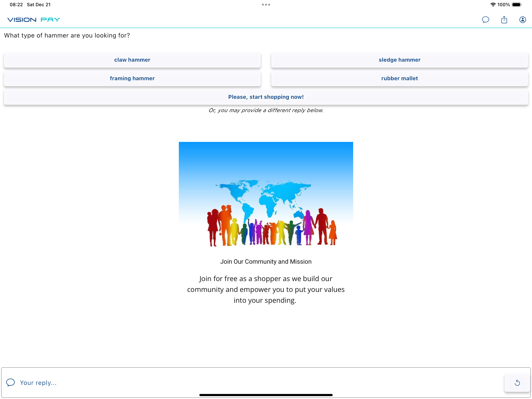The image size is (532, 399).
Task: Tap the home indicator bar at bottom
Action: pos(266,395)
